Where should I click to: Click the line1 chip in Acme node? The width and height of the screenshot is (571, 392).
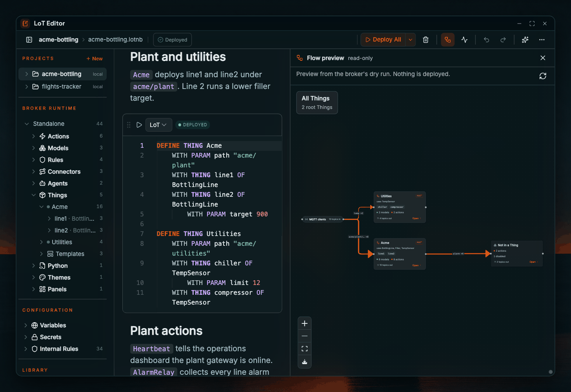point(381,254)
